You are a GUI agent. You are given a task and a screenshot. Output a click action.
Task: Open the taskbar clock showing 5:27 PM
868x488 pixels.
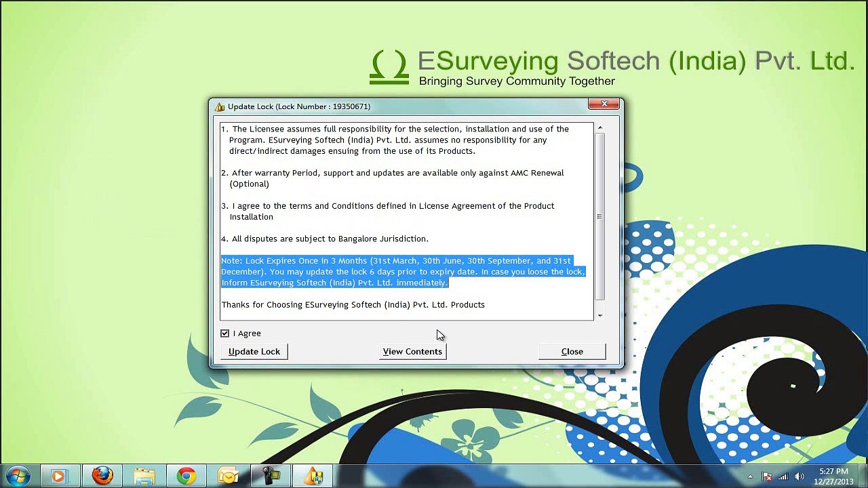tap(833, 476)
